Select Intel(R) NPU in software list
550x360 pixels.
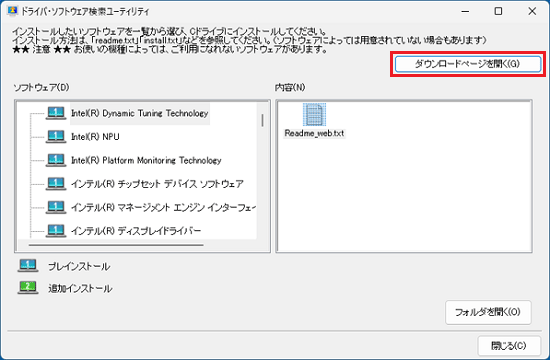tap(95, 137)
